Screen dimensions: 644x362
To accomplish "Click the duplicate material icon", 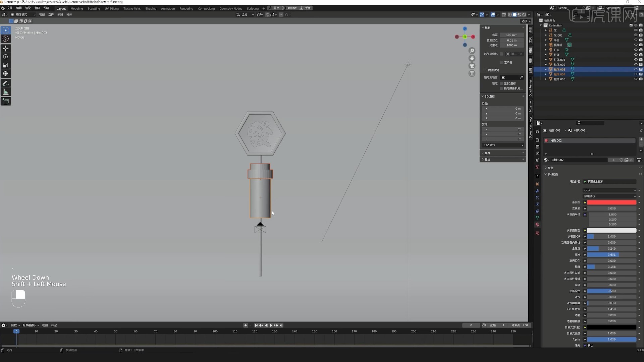I will point(626,160).
